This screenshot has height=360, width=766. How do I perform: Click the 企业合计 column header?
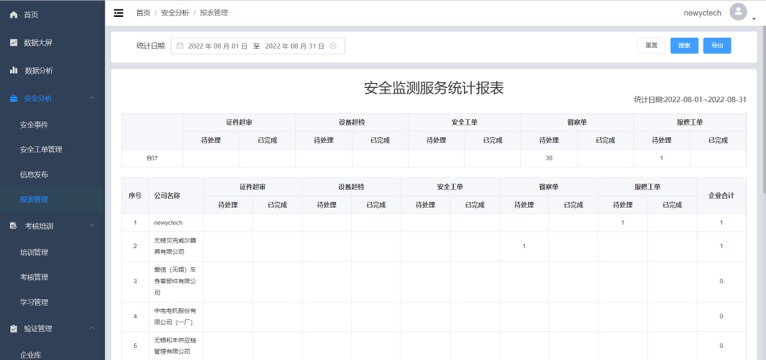pos(721,195)
